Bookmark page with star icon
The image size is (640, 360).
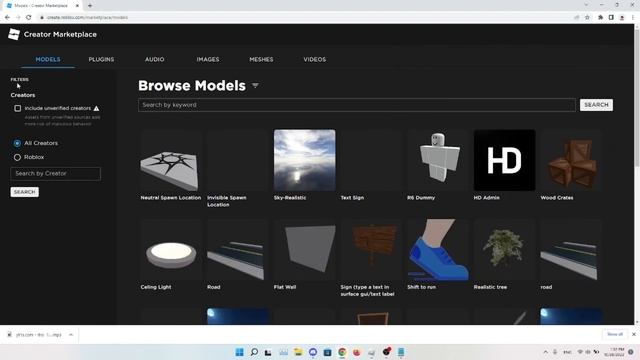[587, 18]
